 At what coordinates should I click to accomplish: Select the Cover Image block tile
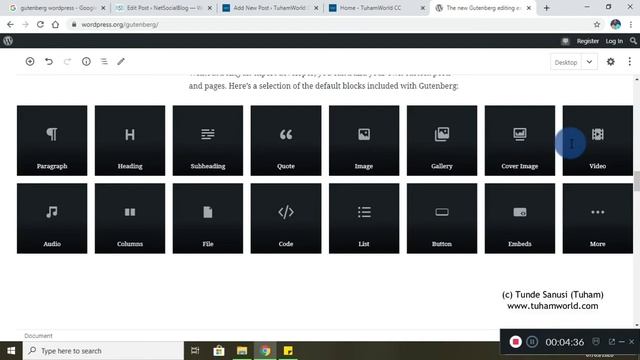[x=520, y=140]
